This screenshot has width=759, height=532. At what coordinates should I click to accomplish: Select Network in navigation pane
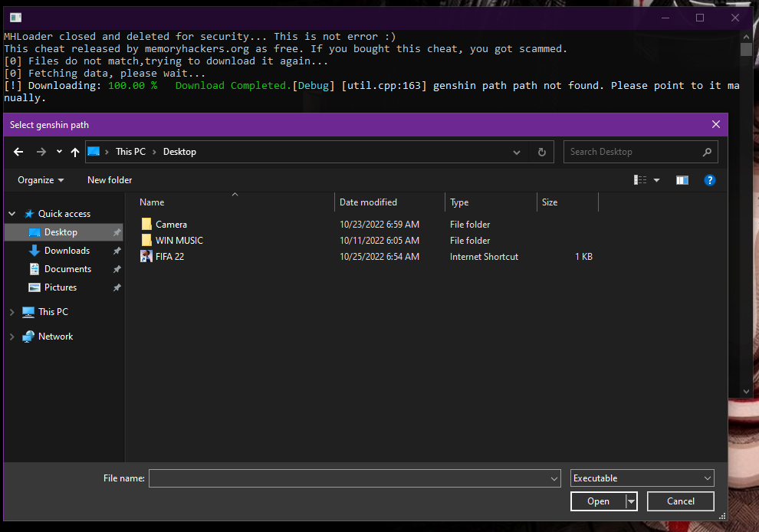(x=56, y=337)
